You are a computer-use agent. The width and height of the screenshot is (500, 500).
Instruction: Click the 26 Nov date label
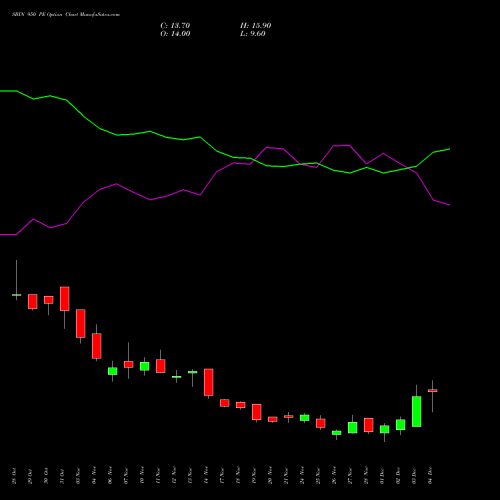(334, 476)
